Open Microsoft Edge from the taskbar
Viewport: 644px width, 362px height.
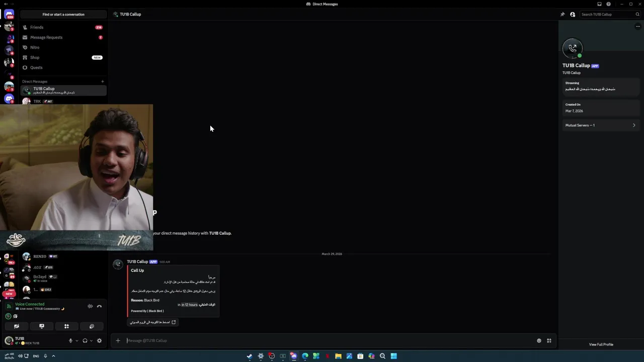click(305, 356)
